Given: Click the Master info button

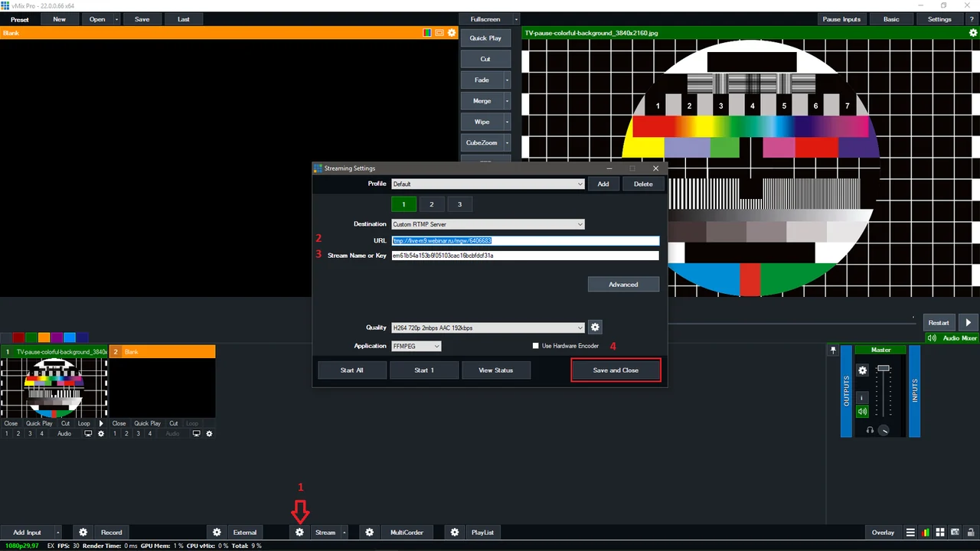Looking at the screenshot, I should click(862, 398).
